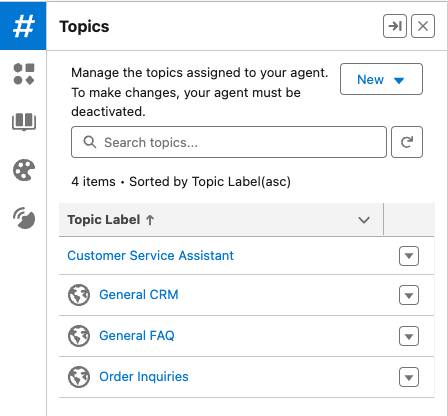This screenshot has width=448, height=416.
Task: Select the Order Inquiries topic link
Action: 144,376
